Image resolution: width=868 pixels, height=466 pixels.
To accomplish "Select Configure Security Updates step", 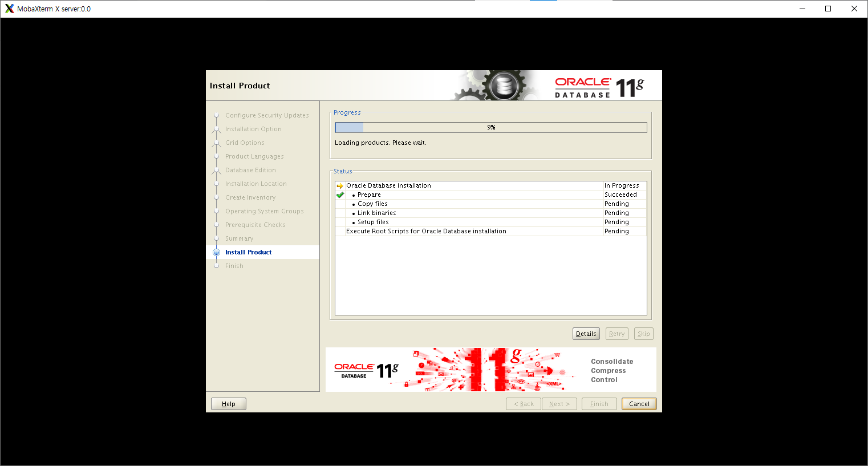I will point(267,115).
